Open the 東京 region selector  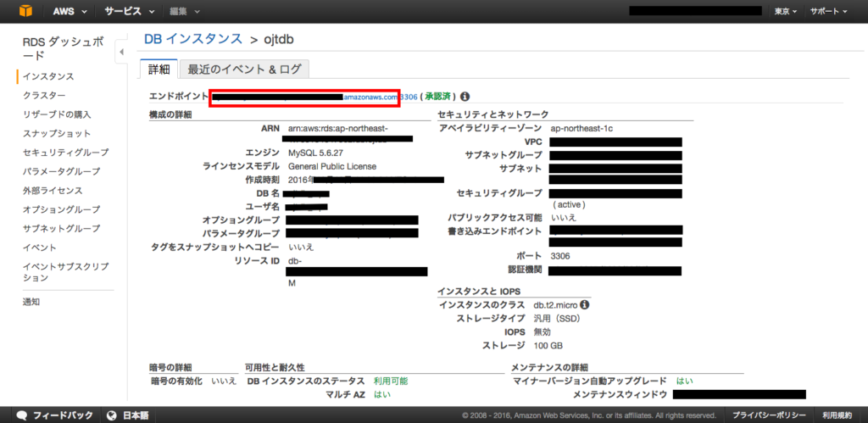coord(786,11)
